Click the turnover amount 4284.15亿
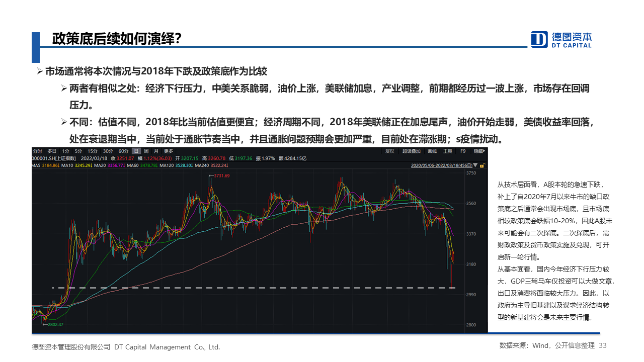 coord(295,158)
